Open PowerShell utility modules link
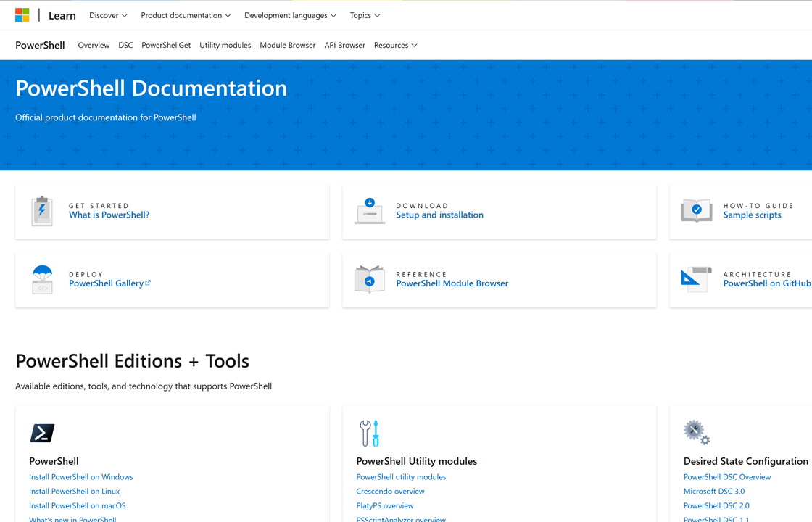This screenshot has width=812, height=522. coord(401,477)
